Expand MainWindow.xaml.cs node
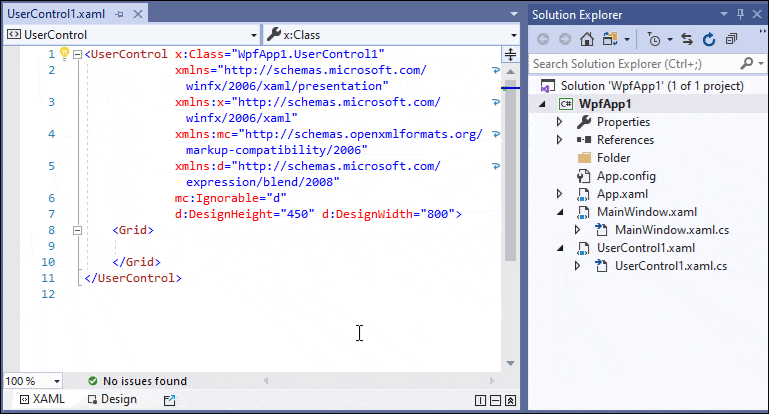This screenshot has width=769, height=414. pyautogui.click(x=578, y=230)
